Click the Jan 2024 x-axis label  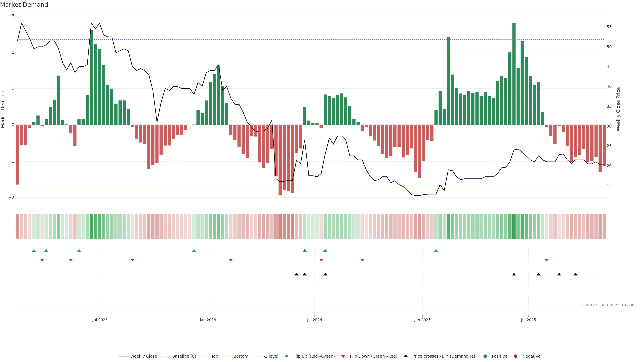(208, 320)
